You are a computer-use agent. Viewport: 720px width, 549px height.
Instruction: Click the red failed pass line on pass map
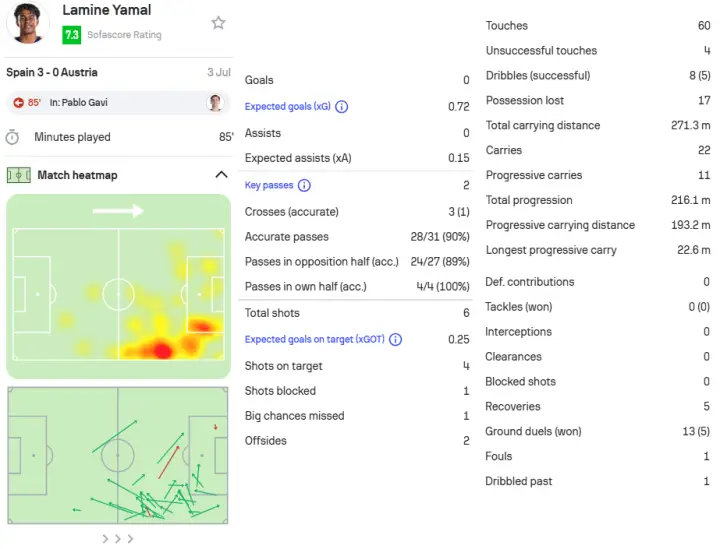[169, 463]
